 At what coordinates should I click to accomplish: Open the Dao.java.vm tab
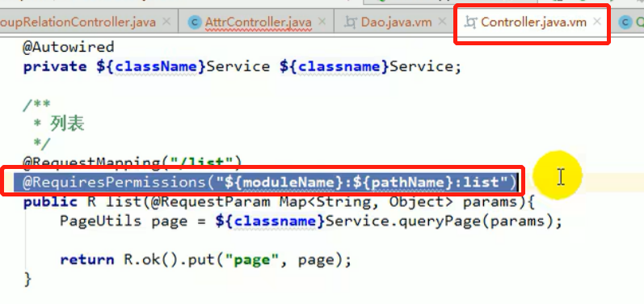point(396,22)
